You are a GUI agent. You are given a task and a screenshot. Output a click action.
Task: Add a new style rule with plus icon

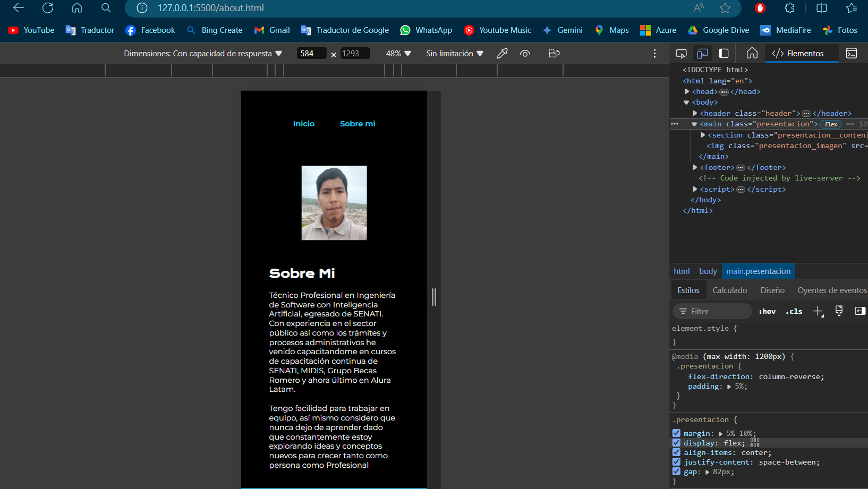coord(818,312)
